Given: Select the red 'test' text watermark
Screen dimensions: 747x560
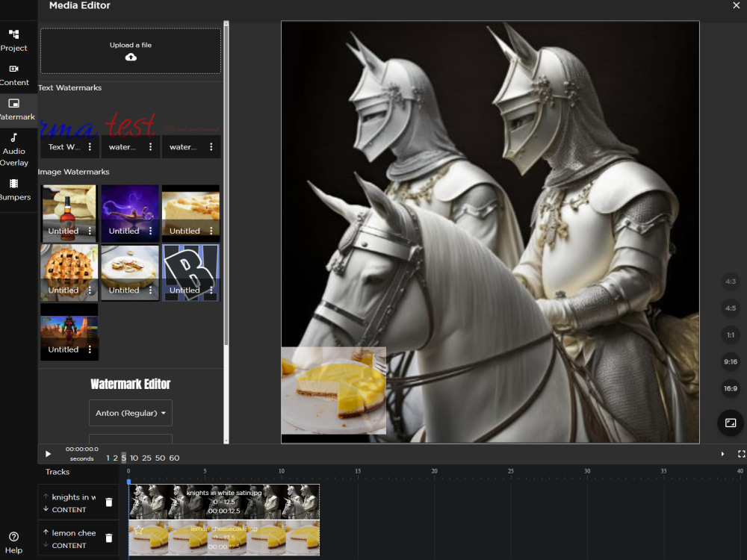Looking at the screenshot, I should click(x=130, y=125).
